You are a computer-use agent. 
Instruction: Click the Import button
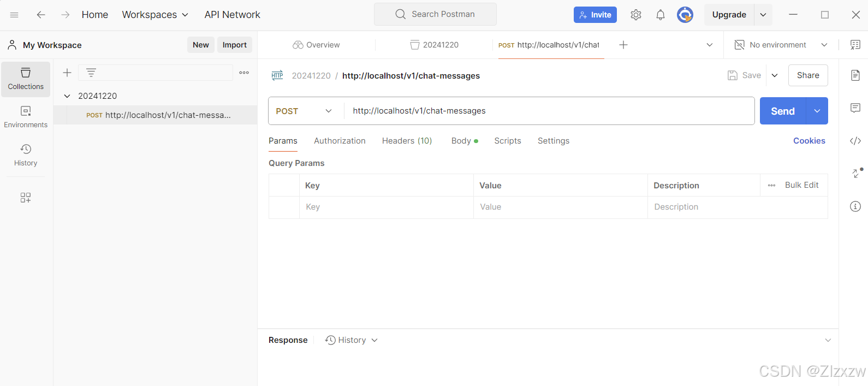235,45
